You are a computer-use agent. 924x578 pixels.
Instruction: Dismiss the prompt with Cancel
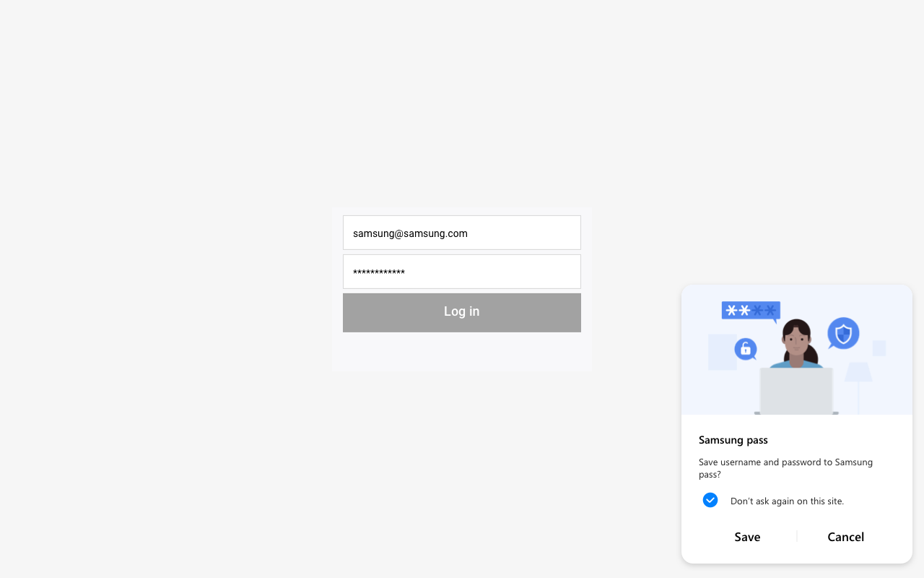(x=845, y=537)
